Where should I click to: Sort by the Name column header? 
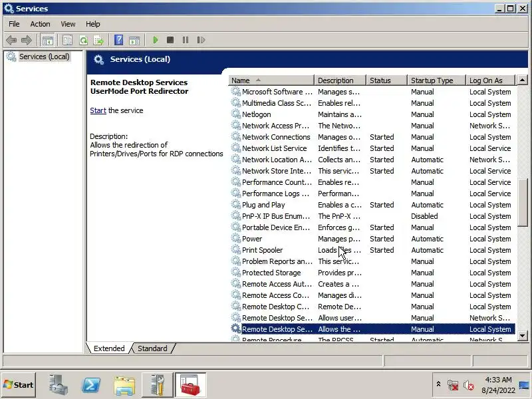(271, 80)
